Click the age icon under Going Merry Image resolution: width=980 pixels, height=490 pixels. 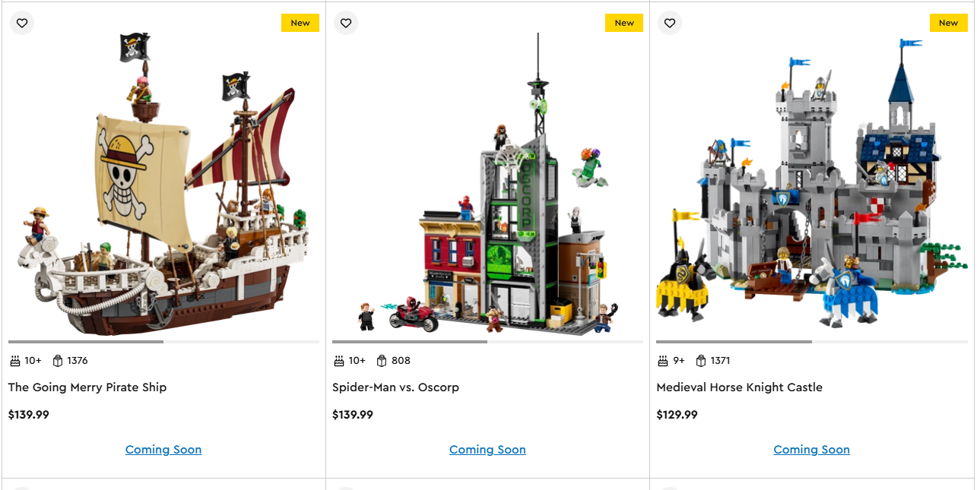15,361
